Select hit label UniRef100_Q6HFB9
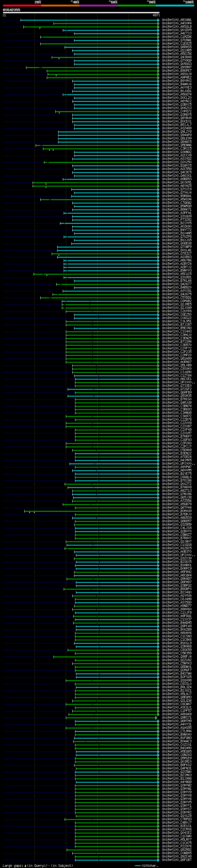The height and width of the screenshot is (868, 197). pos(176,392)
